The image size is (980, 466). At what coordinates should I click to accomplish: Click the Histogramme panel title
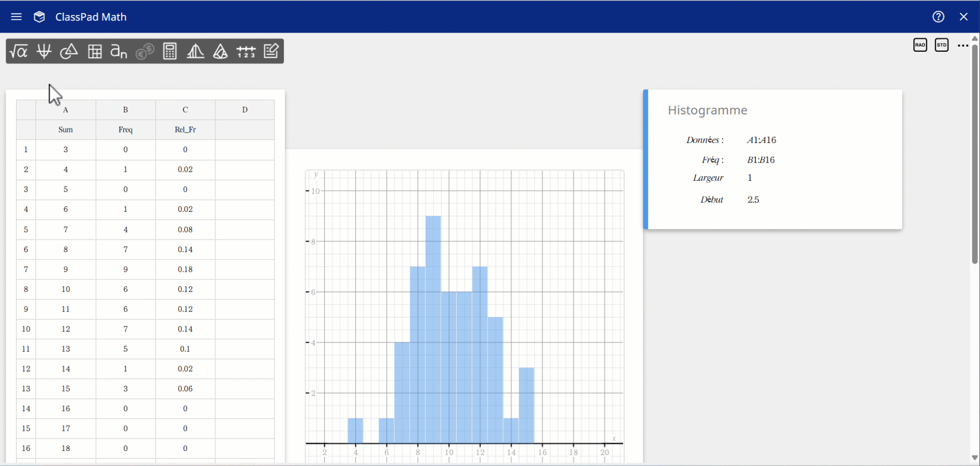[707, 110]
